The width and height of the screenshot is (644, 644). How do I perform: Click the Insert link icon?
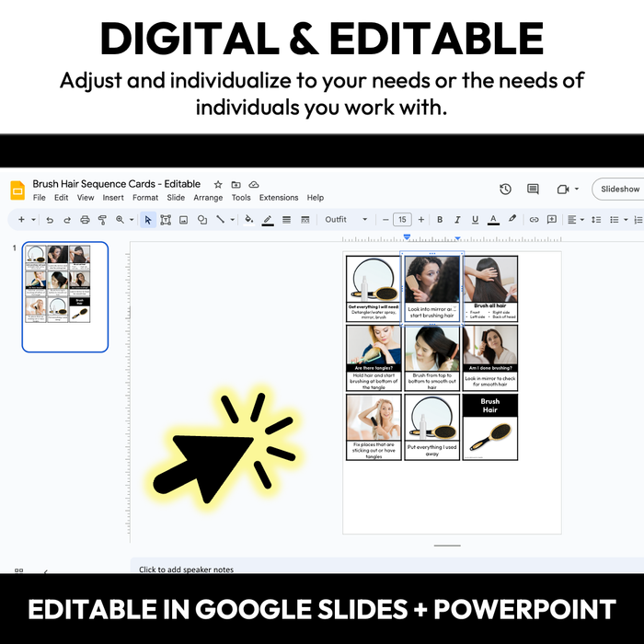click(534, 220)
